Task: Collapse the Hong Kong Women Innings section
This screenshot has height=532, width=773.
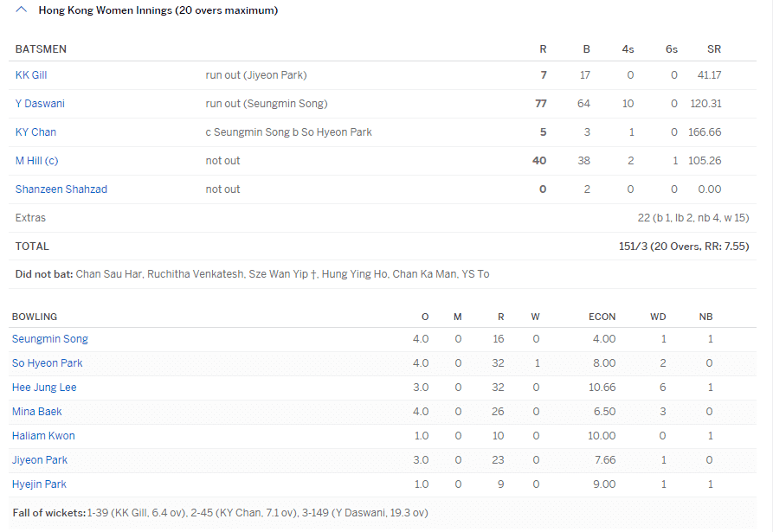Action: (21, 10)
